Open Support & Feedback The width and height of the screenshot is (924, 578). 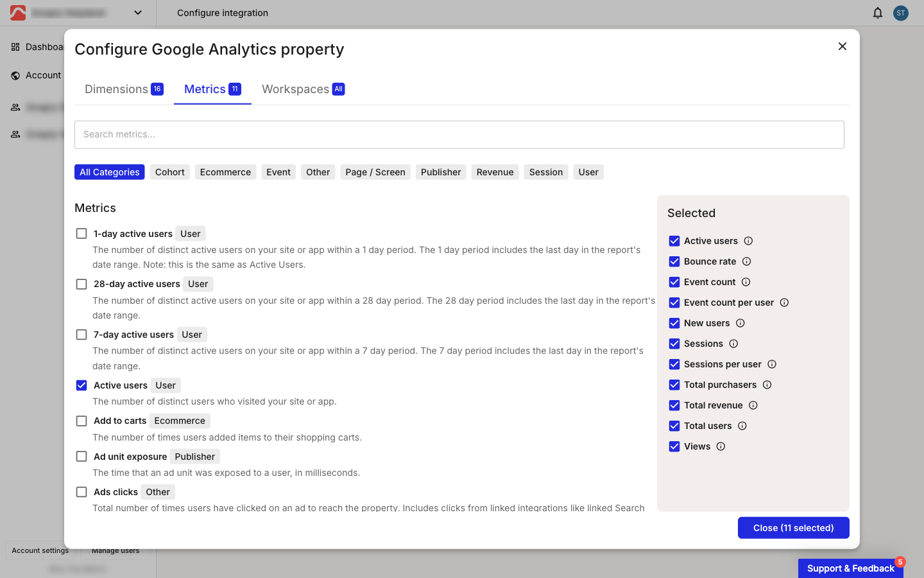[x=851, y=568]
